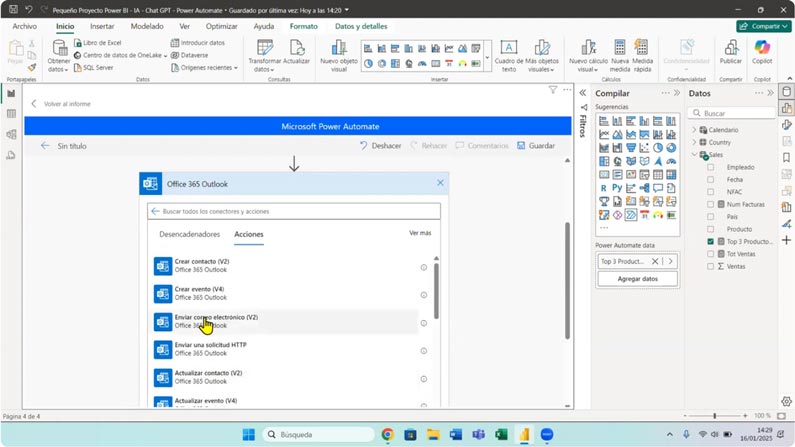Switch to the Desencadenadores tab
Viewport: 795px width, 447px height.
[189, 234]
